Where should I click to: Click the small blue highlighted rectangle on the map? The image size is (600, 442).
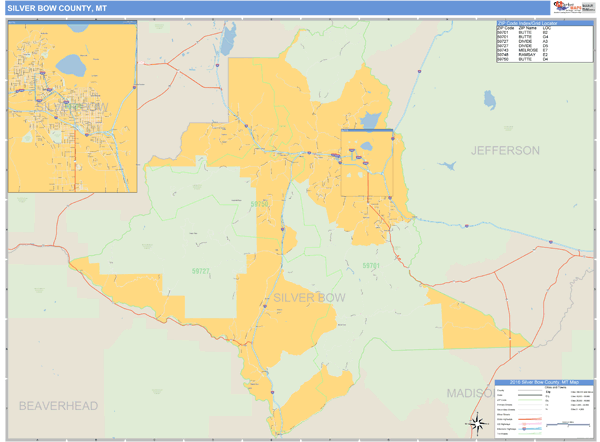[x=367, y=131]
